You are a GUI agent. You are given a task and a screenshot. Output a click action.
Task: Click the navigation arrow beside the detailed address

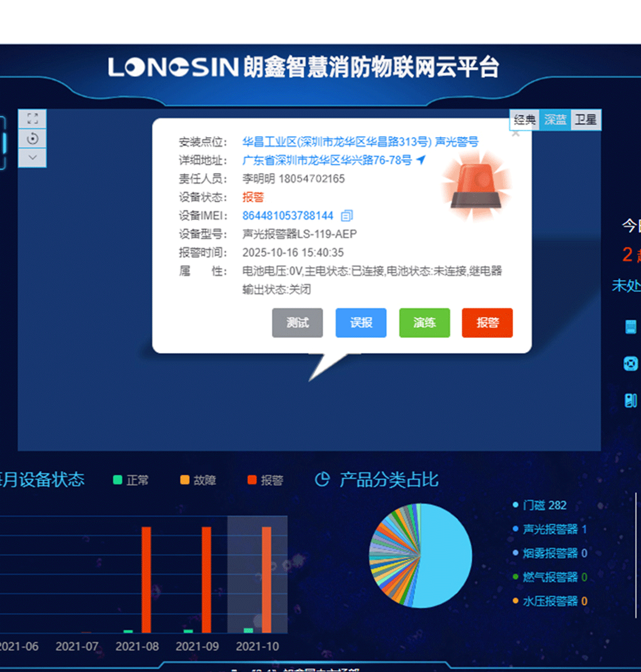(421, 160)
